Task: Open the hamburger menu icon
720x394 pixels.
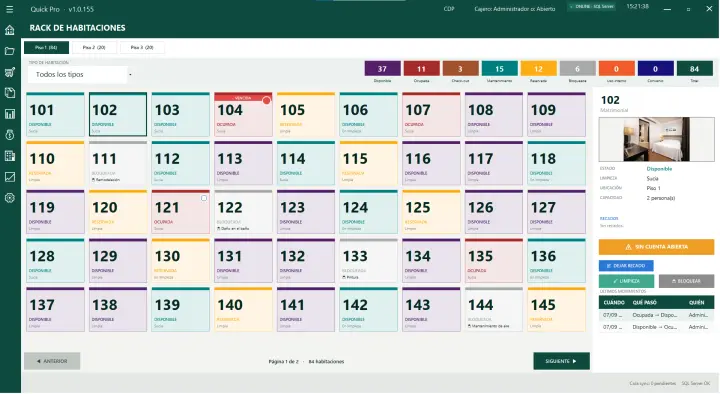Action: pyautogui.click(x=10, y=9)
